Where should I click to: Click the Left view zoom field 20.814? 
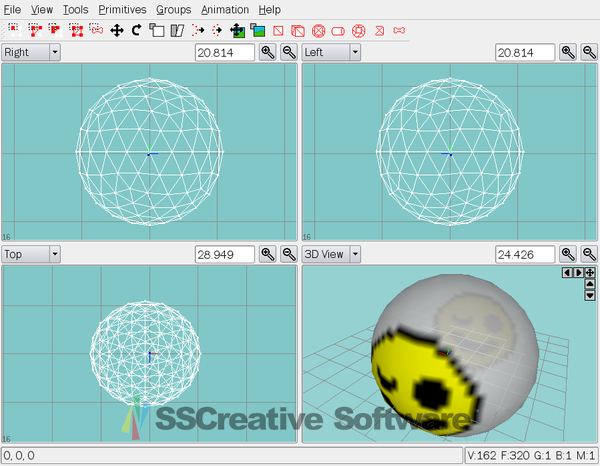pos(525,52)
